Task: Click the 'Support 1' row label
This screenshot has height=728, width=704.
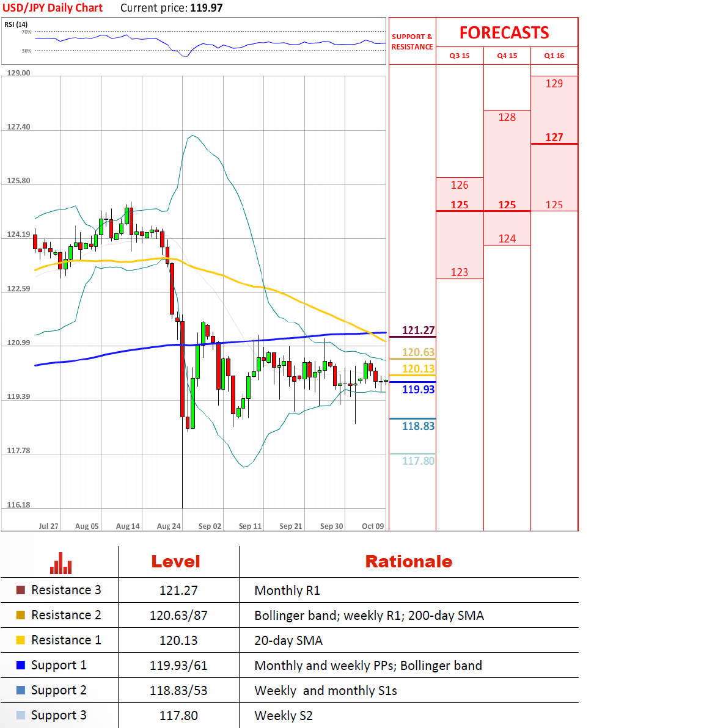Action: pyautogui.click(x=59, y=666)
